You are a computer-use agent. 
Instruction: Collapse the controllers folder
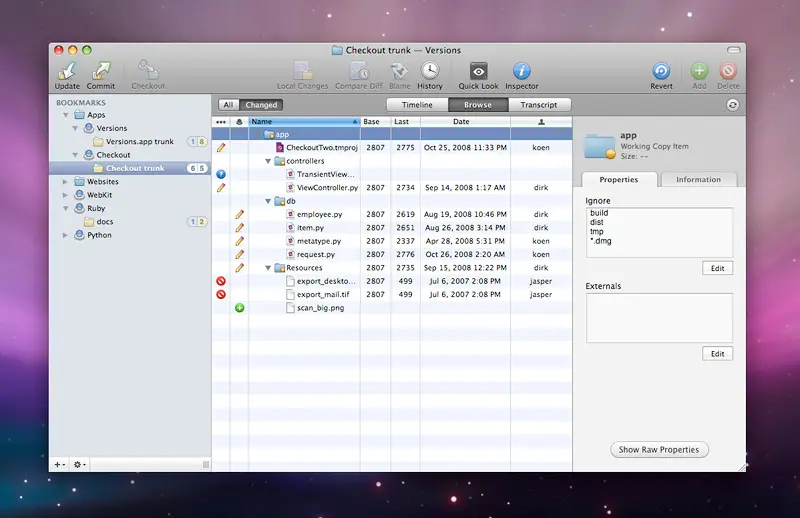pos(268,161)
